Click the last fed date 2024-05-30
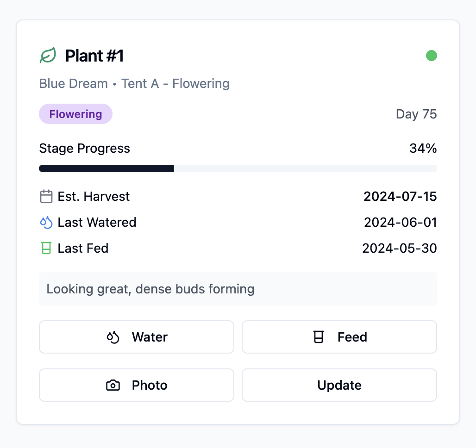Viewport: 476px width, 448px height. coord(400,248)
